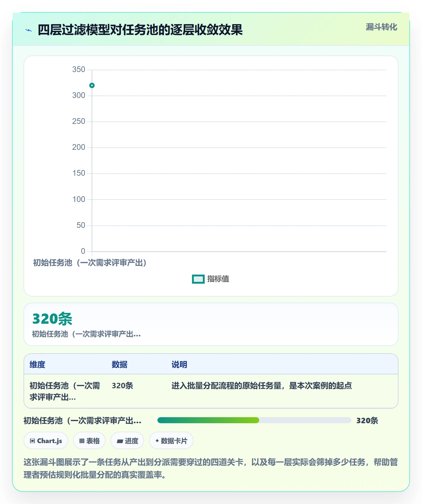Click the 数据 column header

120,364
